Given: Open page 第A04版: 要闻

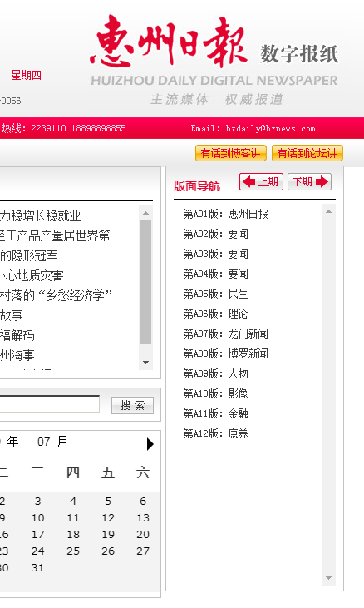Looking at the screenshot, I should pos(216,274).
